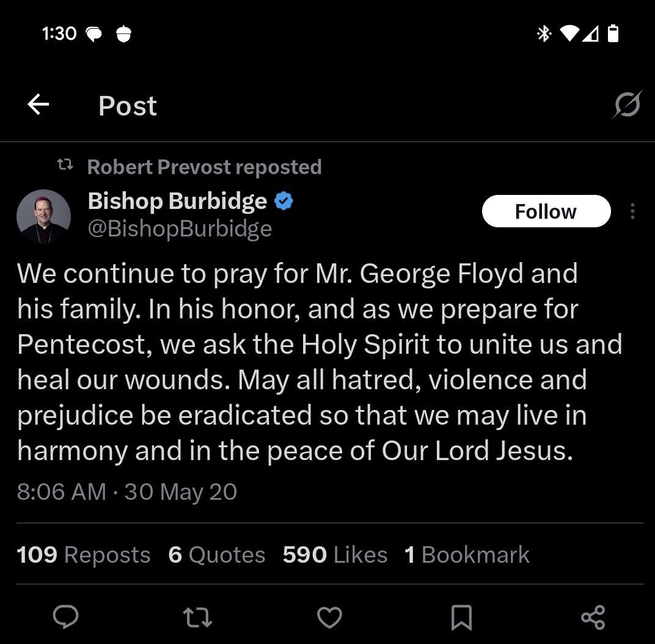Like the post with heart icon

329,617
